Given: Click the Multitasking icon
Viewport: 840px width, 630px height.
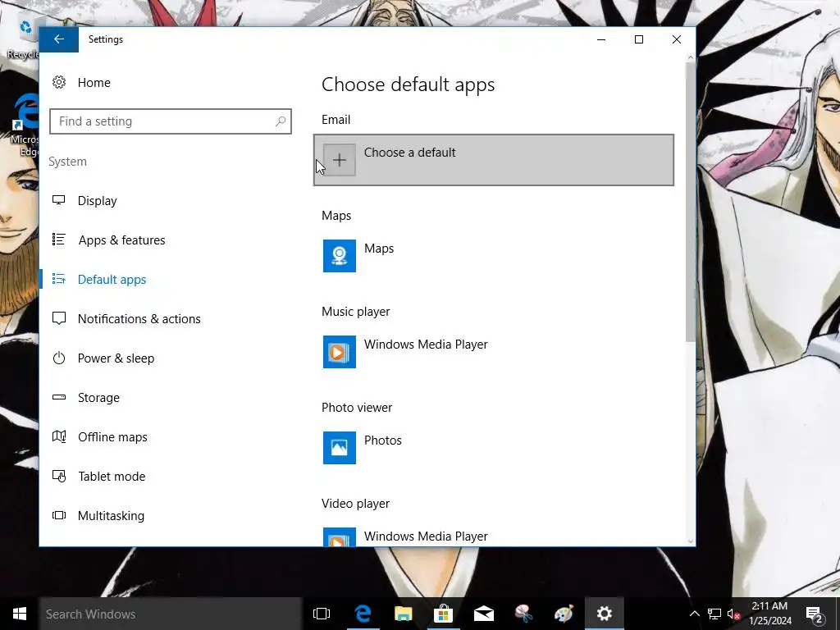Looking at the screenshot, I should point(59,515).
